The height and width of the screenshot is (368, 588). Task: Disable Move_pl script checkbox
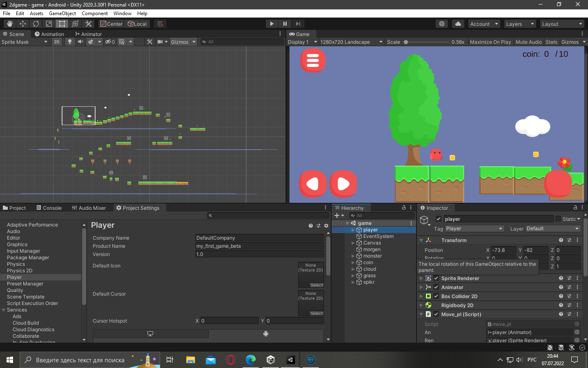click(436, 314)
